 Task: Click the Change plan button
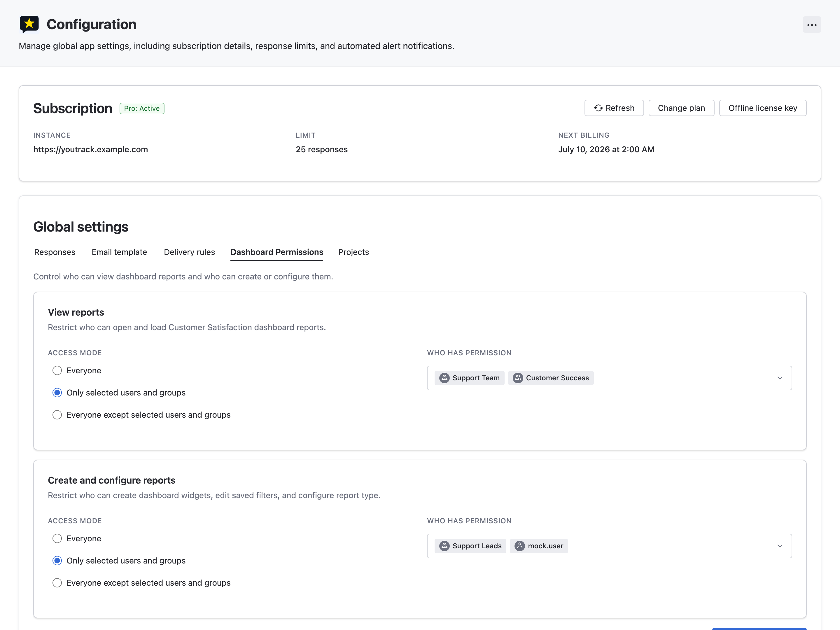tap(681, 108)
